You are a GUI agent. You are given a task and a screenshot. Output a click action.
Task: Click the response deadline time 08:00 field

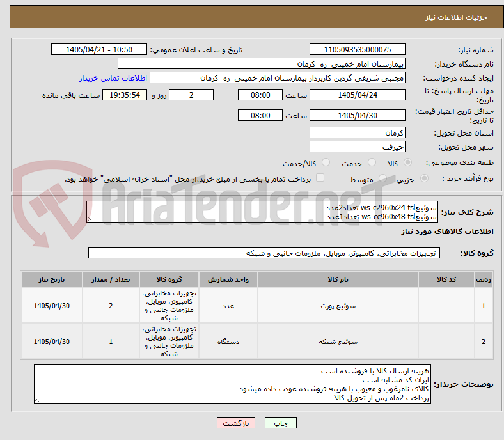[260, 95]
